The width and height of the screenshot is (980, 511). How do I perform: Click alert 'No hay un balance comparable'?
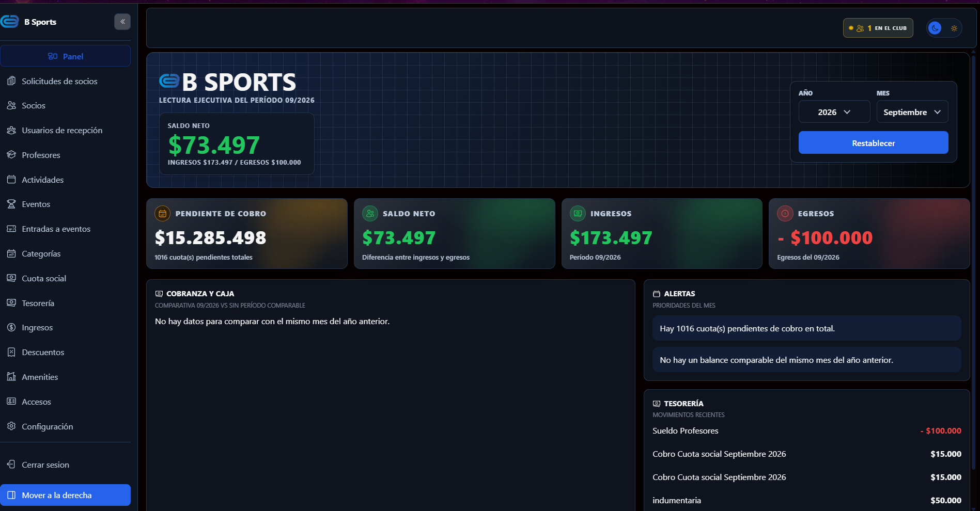pos(806,360)
